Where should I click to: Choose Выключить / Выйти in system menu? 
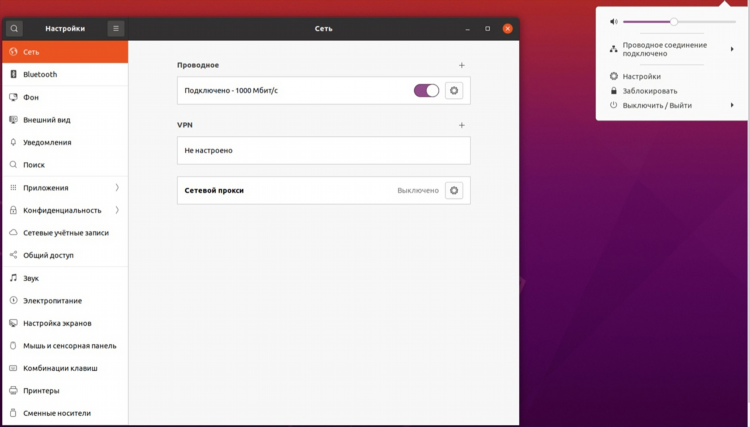pyautogui.click(x=672, y=105)
